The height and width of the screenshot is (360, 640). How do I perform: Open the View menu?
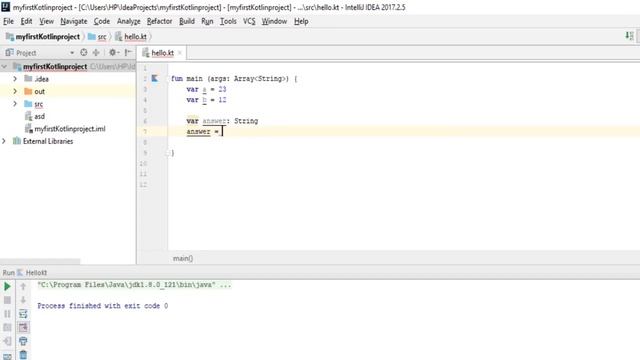[x=47, y=21]
